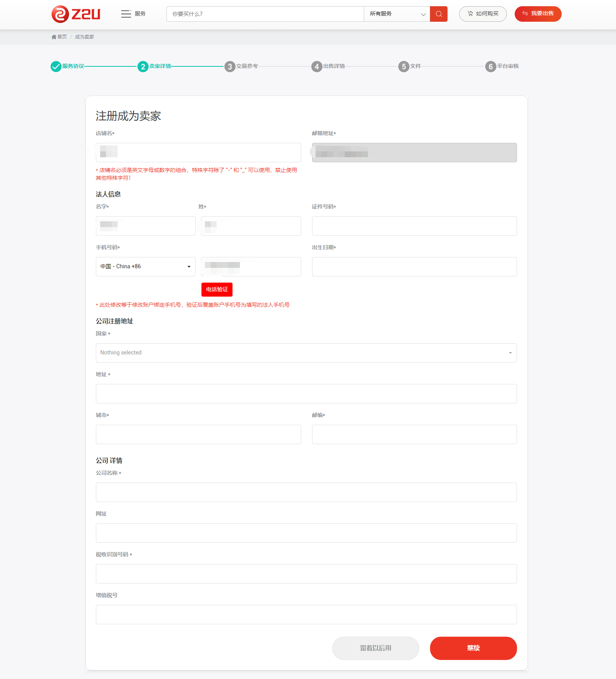
Task: Open the 中国 - China +86 country code dropdown
Action: (146, 267)
